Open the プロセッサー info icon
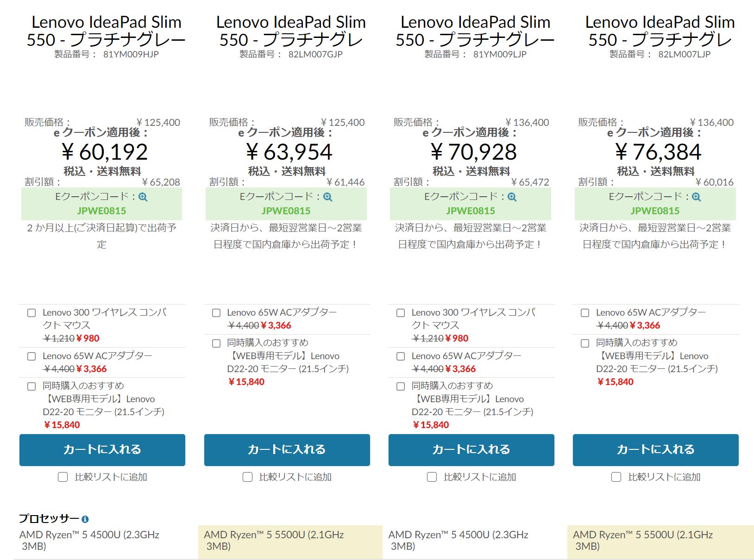Screen dimensions: 754x560 click(x=85, y=519)
